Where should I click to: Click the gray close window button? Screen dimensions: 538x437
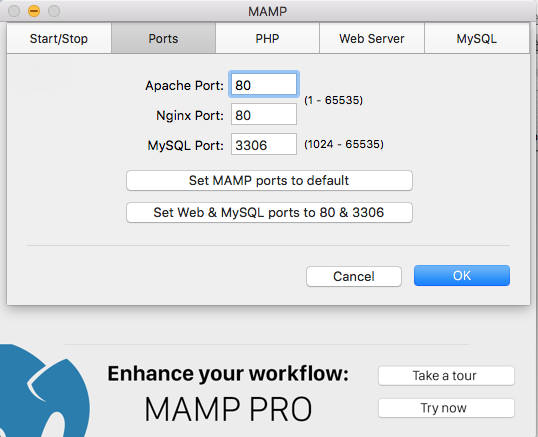click(14, 11)
